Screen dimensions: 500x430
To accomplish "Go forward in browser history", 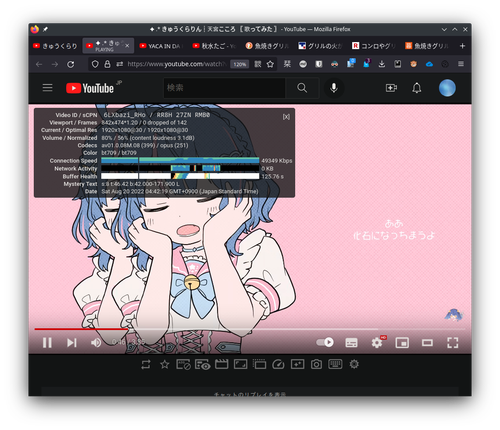I will [x=55, y=64].
